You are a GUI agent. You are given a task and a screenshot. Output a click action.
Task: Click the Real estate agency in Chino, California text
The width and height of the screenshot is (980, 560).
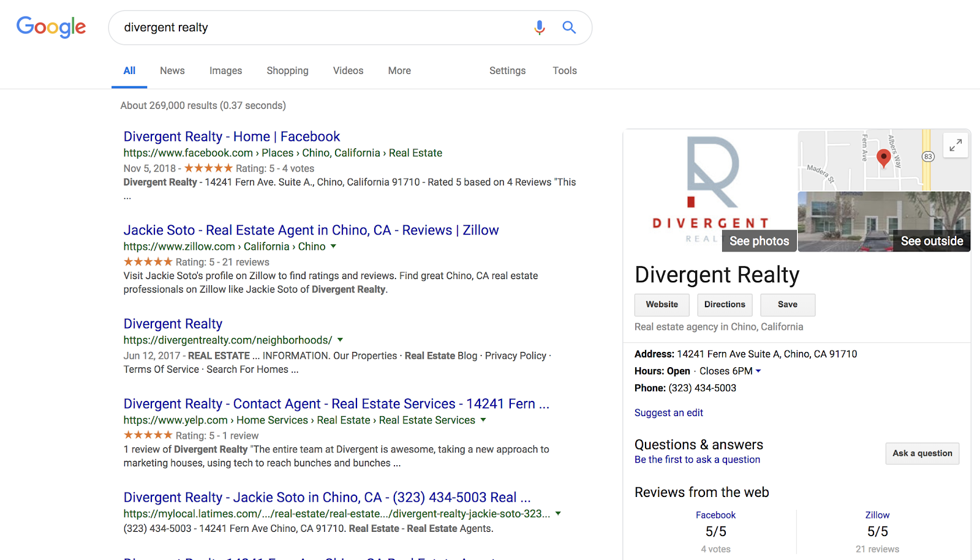point(718,327)
